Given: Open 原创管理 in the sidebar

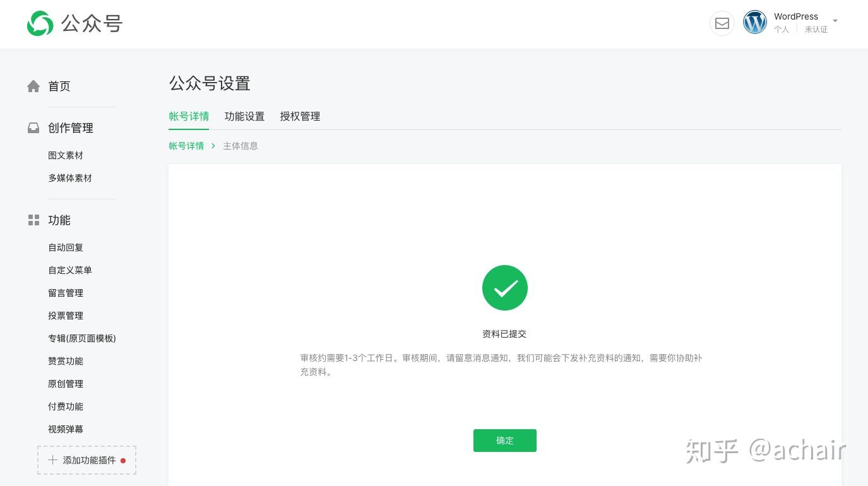Looking at the screenshot, I should click(66, 384).
